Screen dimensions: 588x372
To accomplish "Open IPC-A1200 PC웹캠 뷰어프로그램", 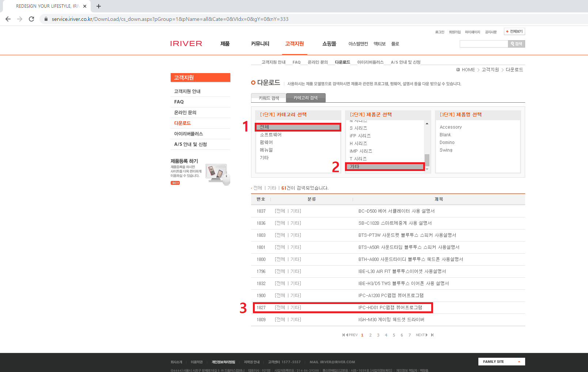I will pyautogui.click(x=391, y=296).
